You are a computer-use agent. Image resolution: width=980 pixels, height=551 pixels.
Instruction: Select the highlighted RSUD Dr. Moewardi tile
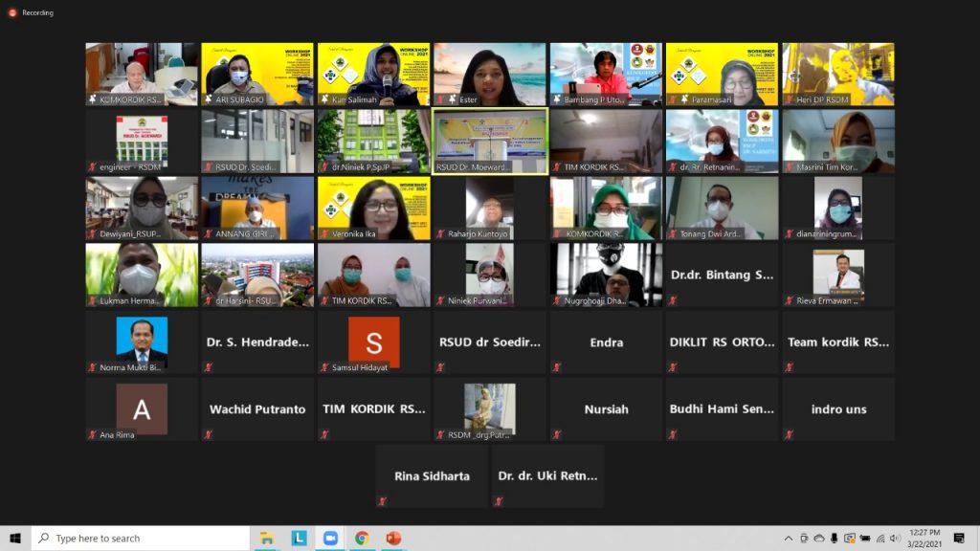pyautogui.click(x=490, y=141)
